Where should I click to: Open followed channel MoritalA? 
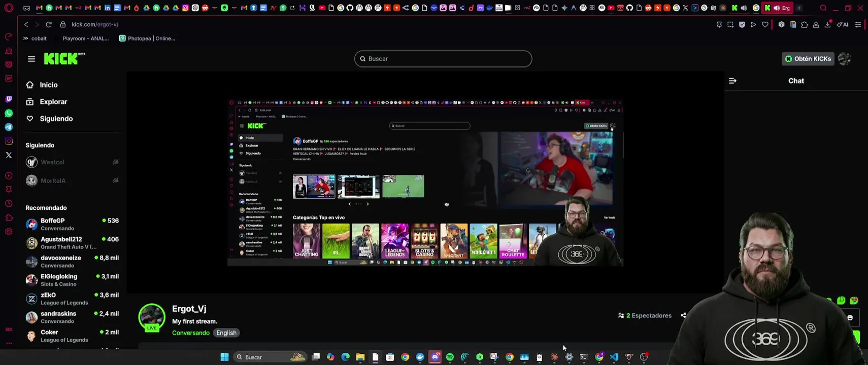pyautogui.click(x=72, y=180)
